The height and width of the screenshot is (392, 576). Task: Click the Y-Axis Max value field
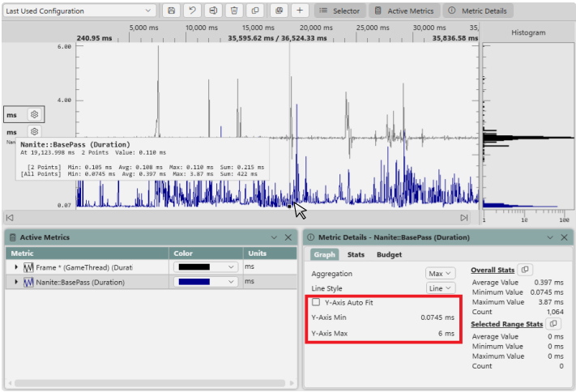[446, 333]
